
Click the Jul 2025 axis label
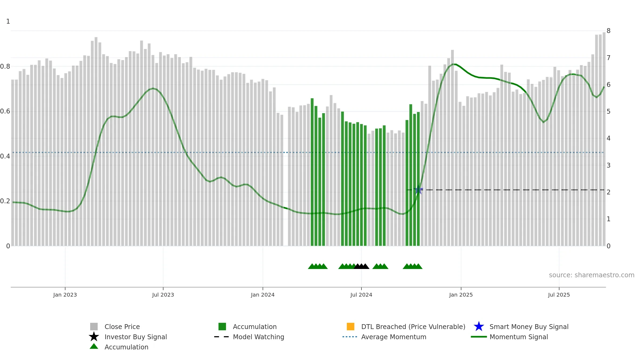[559, 295]
